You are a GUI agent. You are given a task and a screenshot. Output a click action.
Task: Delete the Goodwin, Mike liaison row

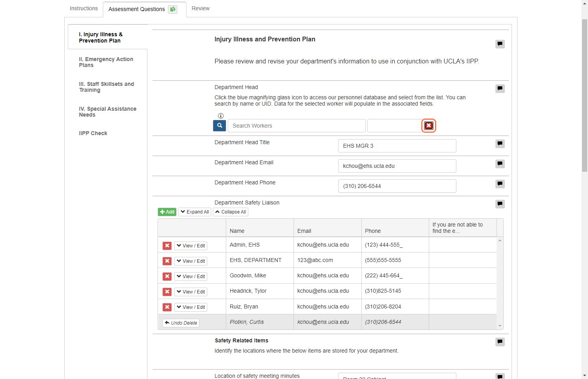click(x=167, y=277)
